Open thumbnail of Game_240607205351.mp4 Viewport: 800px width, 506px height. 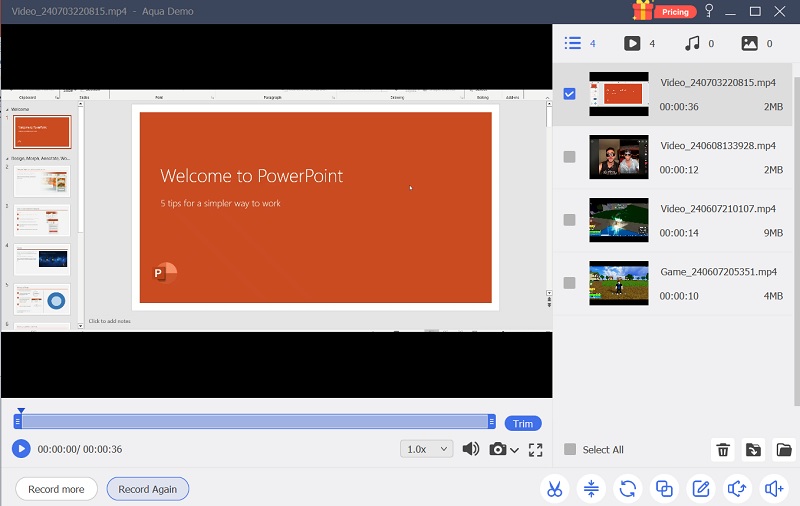[x=619, y=283]
